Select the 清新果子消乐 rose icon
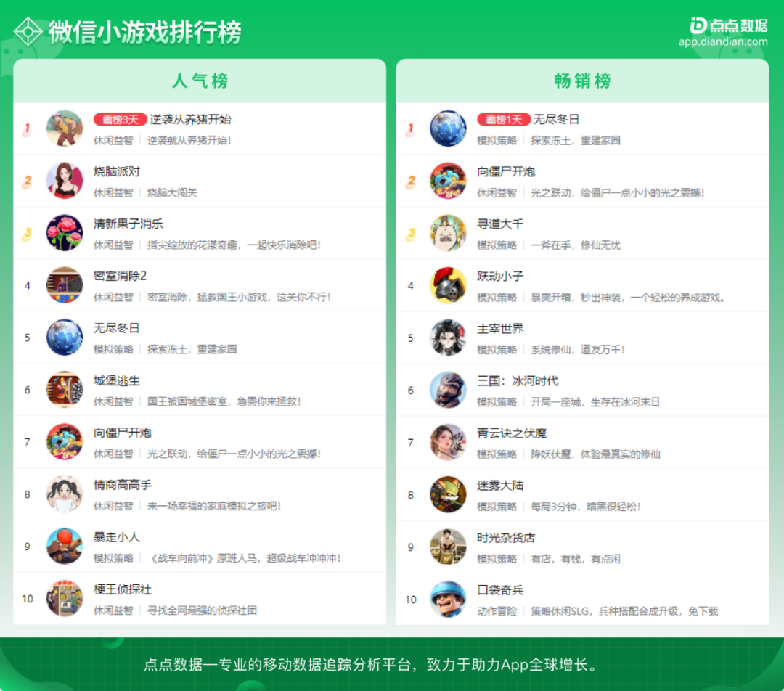Screen dimensions: 784x691 65,233
